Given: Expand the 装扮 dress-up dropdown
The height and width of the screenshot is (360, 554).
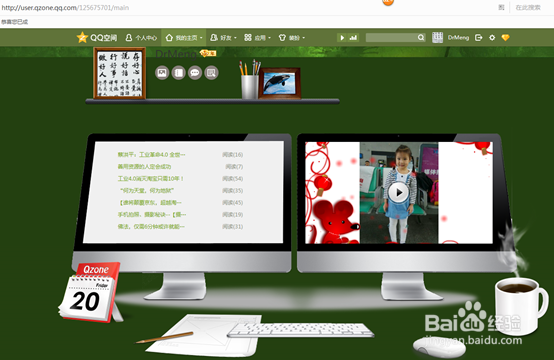Looking at the screenshot, I should point(292,38).
